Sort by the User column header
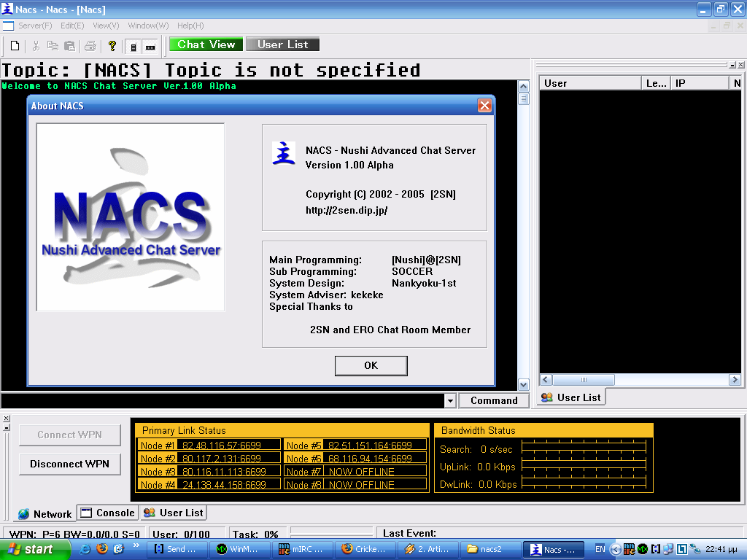 pos(589,83)
